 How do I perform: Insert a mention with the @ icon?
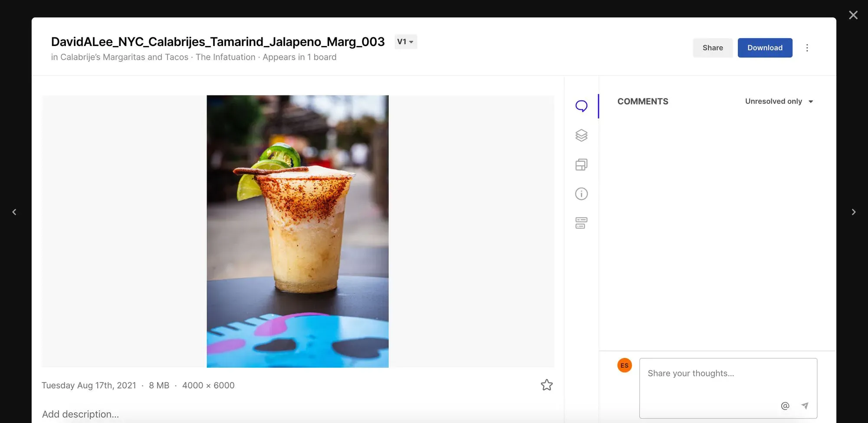(785, 406)
